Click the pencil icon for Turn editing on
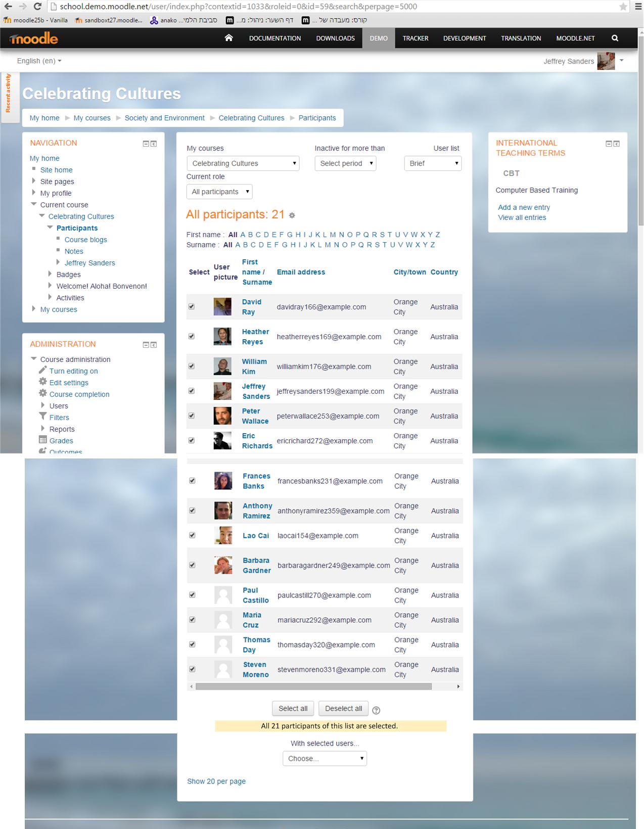The height and width of the screenshot is (829, 644). point(43,370)
